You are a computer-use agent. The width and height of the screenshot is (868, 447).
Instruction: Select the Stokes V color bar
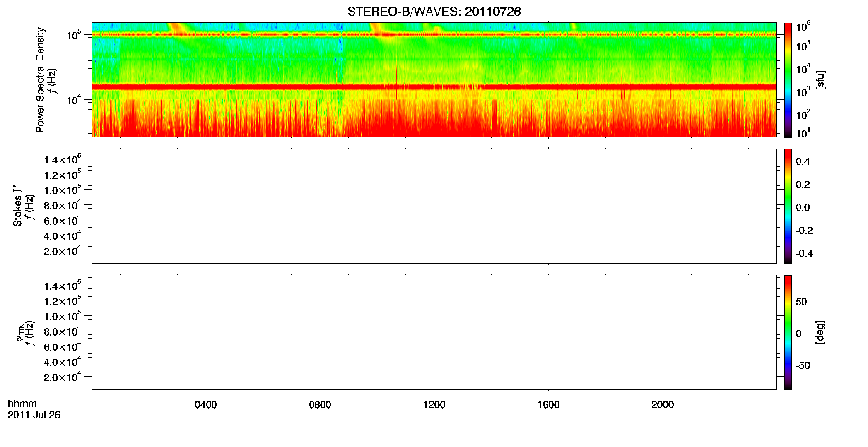tap(788, 206)
